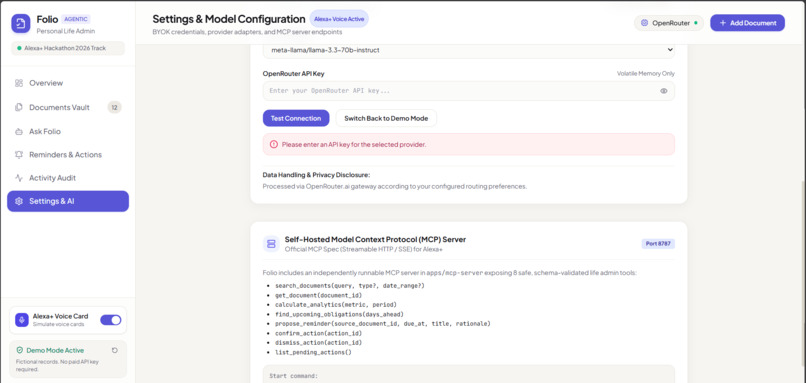Click the get_document(document_id) entry
The width and height of the screenshot is (806, 383).
point(318,296)
